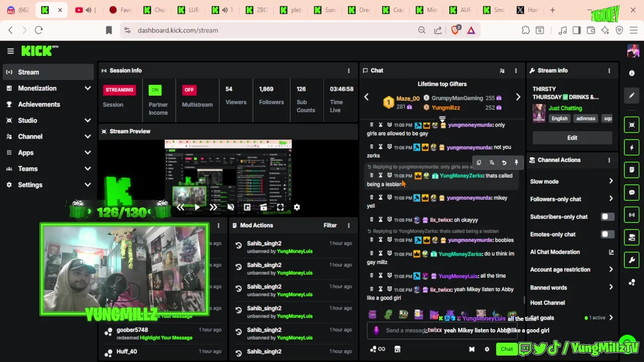Open the chat moderator M icon
Viewport: 644px width, 362px height.
tap(471, 349)
